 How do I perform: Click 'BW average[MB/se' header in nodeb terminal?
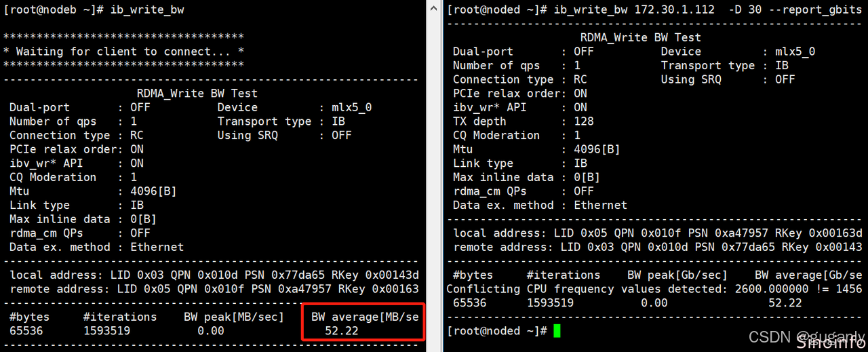(366, 317)
